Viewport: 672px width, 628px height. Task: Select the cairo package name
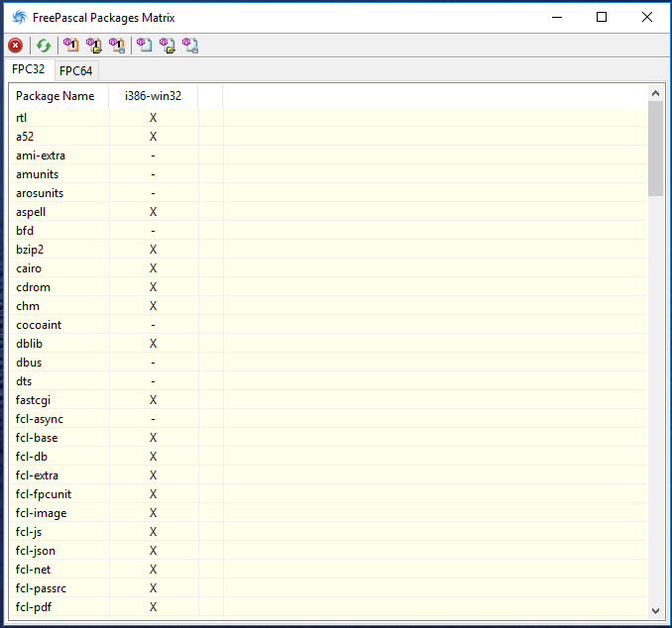29,268
